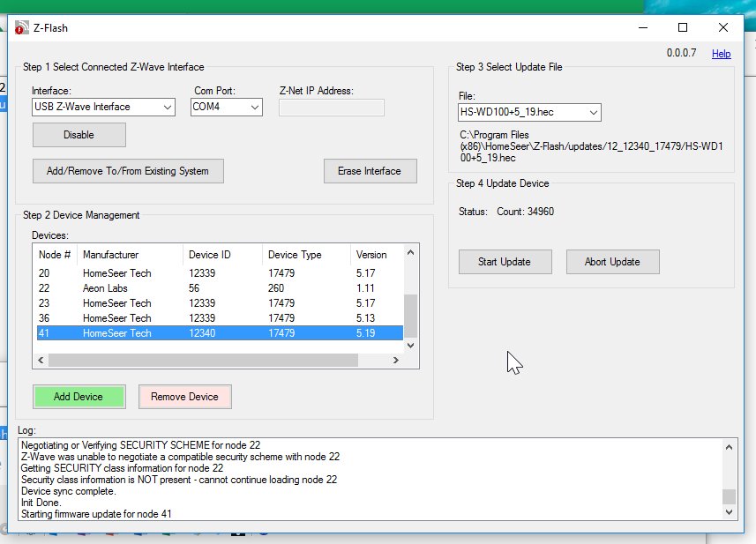The image size is (756, 544).
Task: Click the Erase Interface button
Action: tap(370, 171)
